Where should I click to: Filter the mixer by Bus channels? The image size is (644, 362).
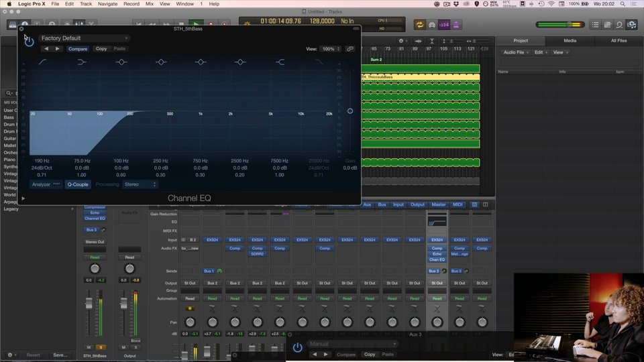coord(382,204)
